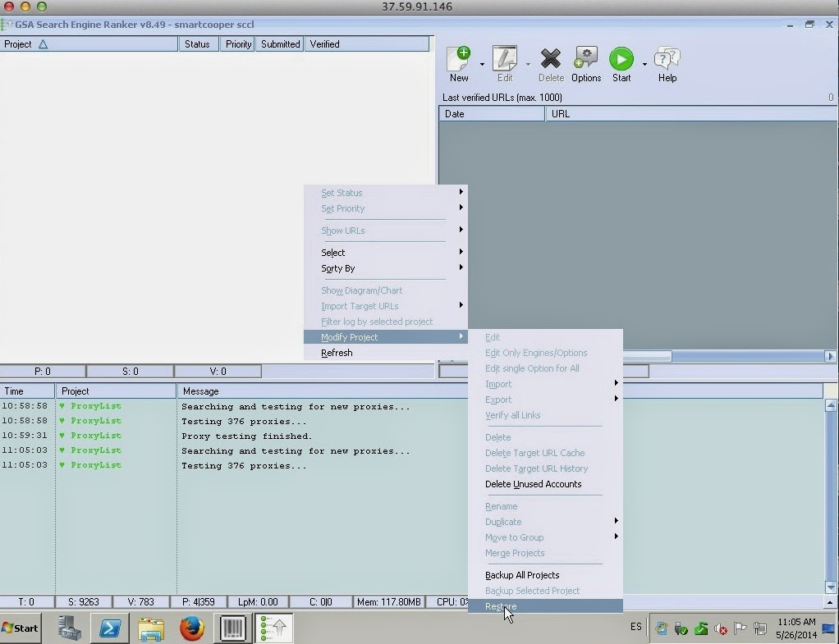Expand the Set Priority submenu arrow

pos(461,208)
